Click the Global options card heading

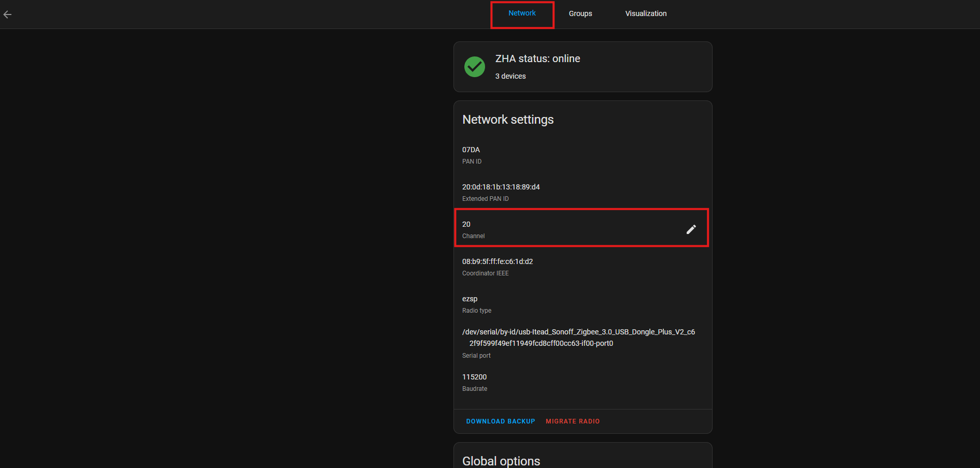click(501, 460)
